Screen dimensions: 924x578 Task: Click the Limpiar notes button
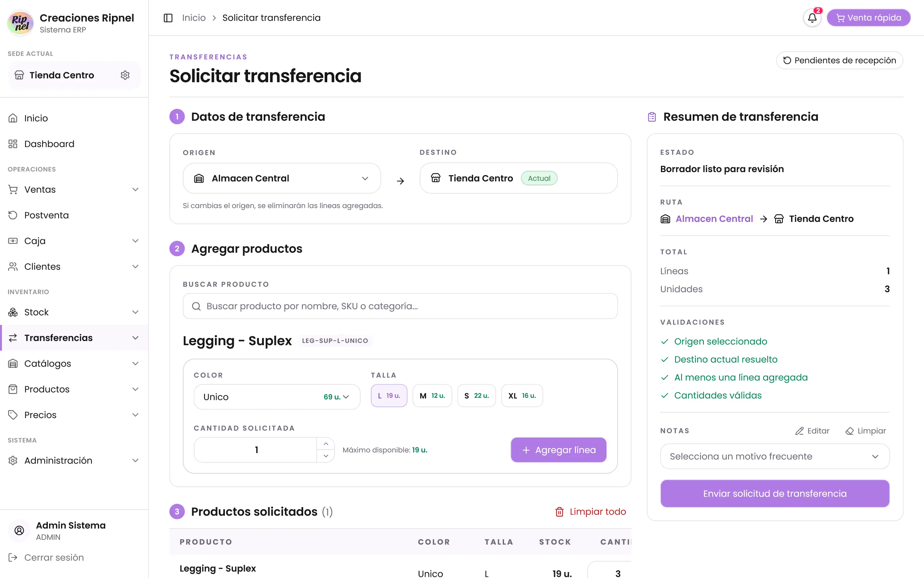(865, 431)
